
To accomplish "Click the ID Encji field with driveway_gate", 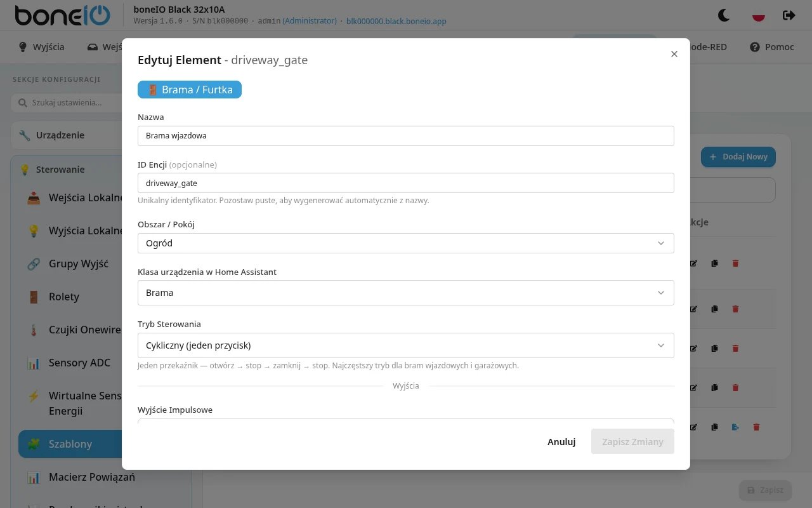I will click(406, 183).
